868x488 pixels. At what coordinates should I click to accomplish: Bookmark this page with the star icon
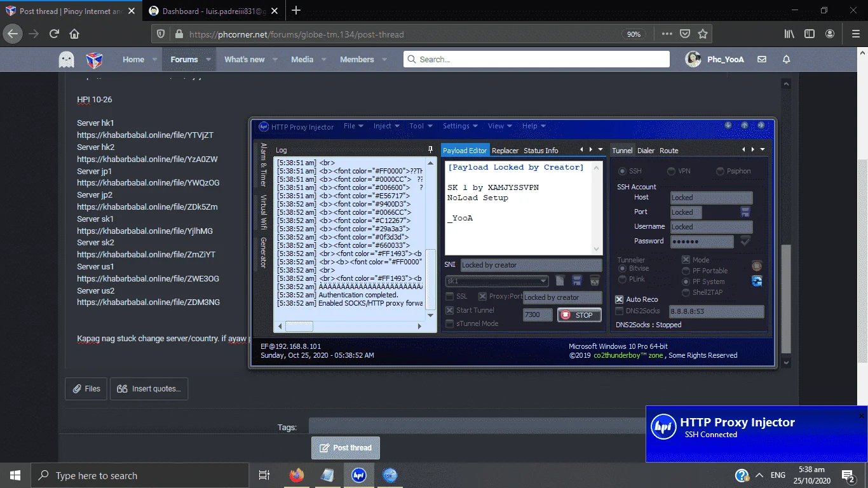pos(703,34)
